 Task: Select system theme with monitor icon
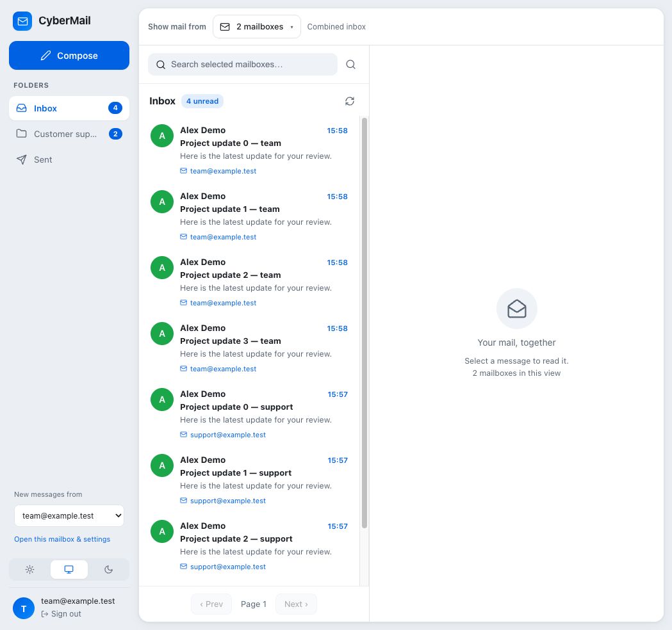69,570
